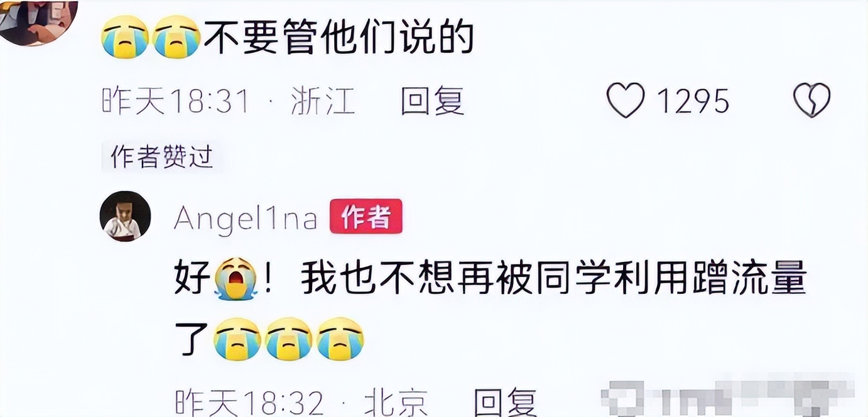Reply to Angel1na's 北京 comment via 回复
The height and width of the screenshot is (417, 868).
click(x=506, y=402)
